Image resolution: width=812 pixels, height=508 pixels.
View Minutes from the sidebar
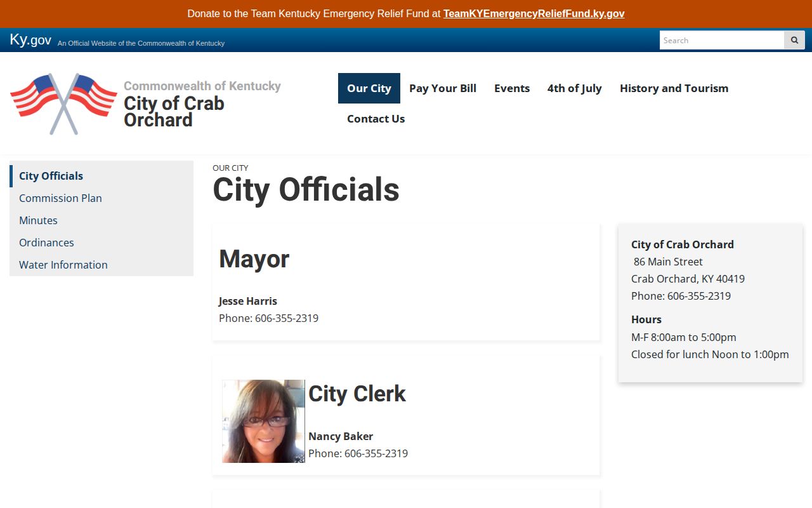point(101,220)
